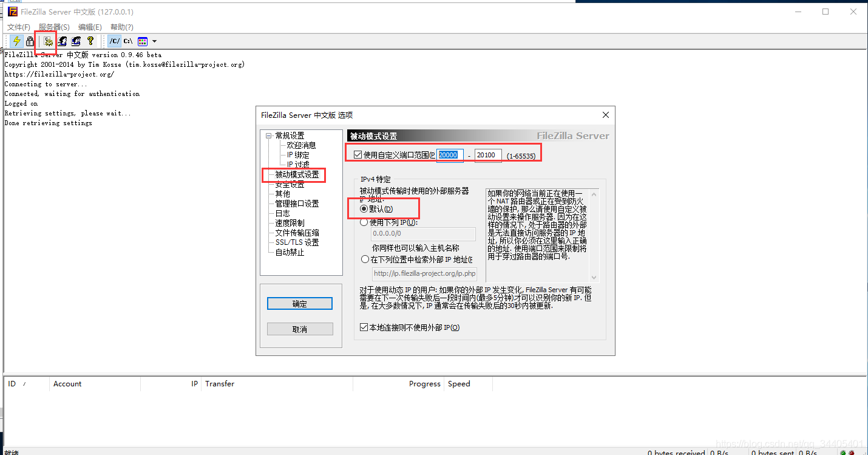Maximize the FileZilla Server main window
Image resolution: width=868 pixels, height=455 pixels.
coord(826,12)
